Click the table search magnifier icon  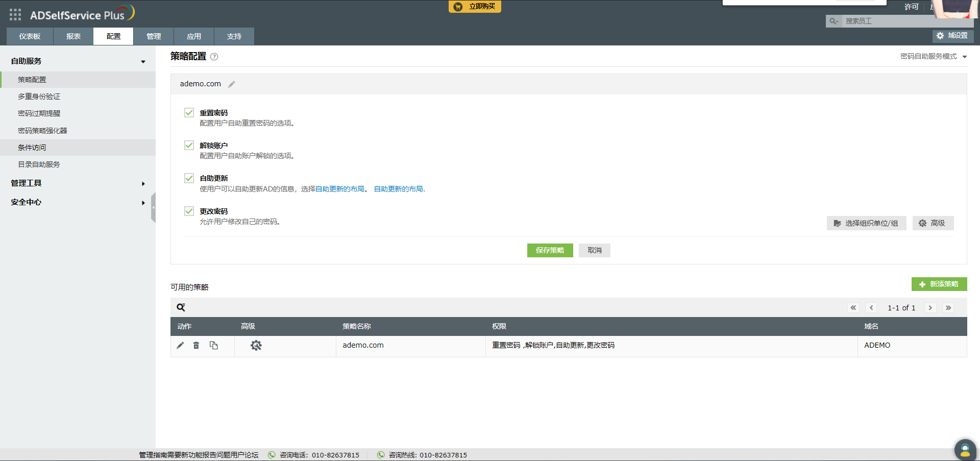coord(181,307)
